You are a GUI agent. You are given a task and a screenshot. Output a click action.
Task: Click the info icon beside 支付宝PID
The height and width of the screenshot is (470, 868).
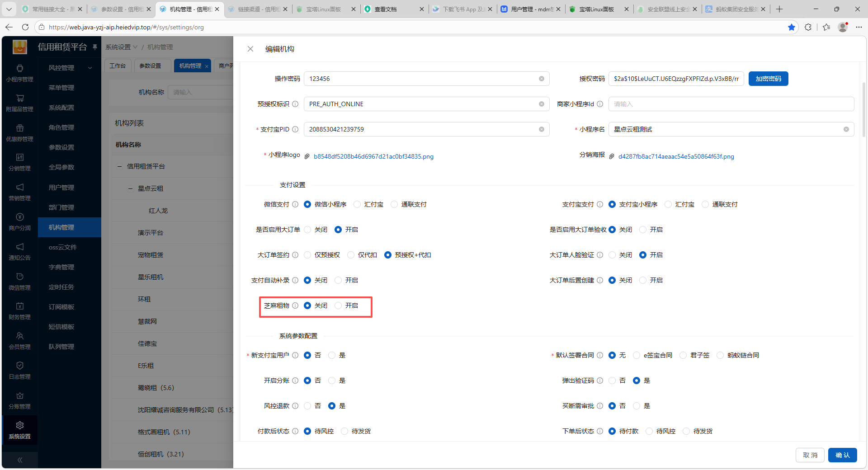295,130
